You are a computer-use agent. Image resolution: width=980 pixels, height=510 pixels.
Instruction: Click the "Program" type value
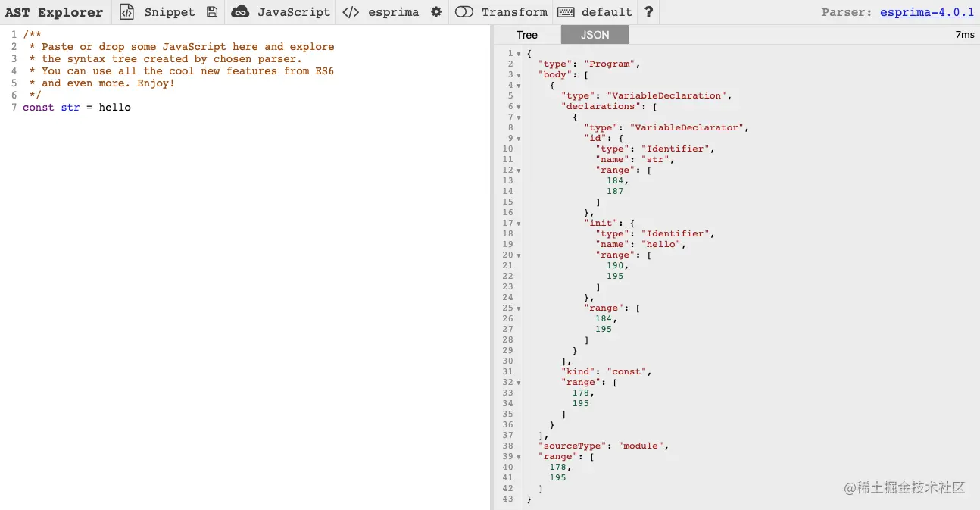[610, 64]
